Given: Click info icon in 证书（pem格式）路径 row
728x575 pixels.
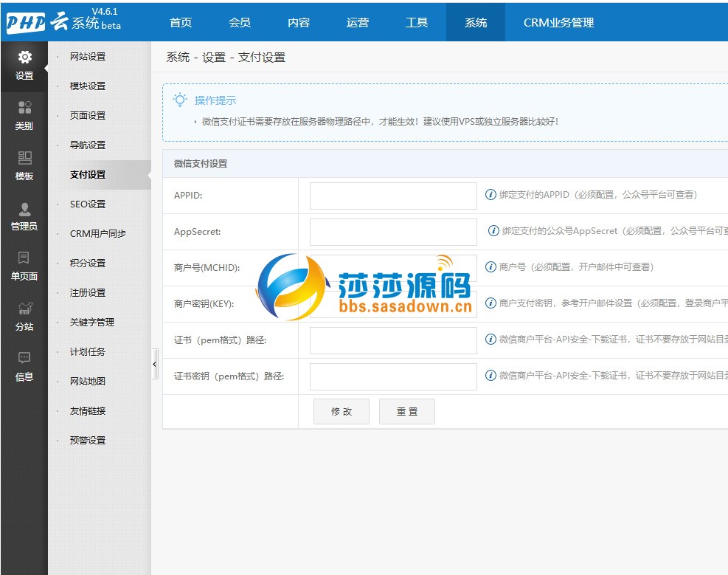Looking at the screenshot, I should tap(490, 340).
